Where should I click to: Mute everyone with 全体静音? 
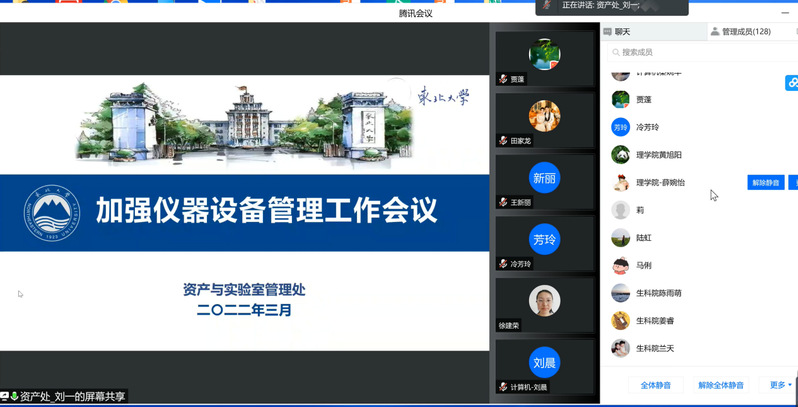pyautogui.click(x=656, y=385)
